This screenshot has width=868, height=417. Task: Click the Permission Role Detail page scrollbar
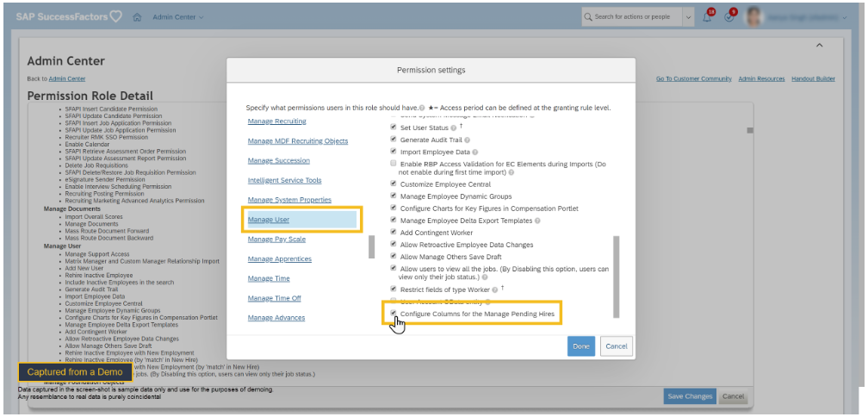[750, 131]
